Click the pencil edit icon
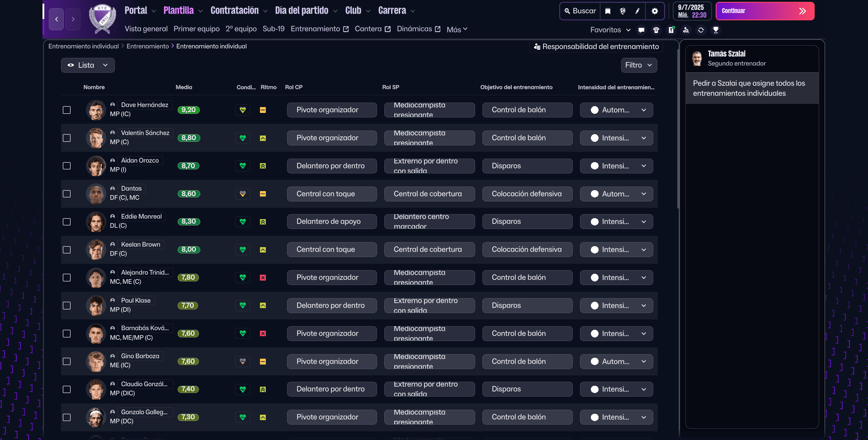 637,11
